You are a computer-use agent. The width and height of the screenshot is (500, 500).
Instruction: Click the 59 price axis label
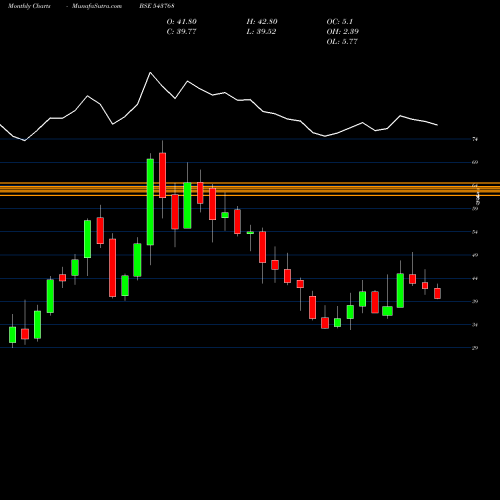(475, 209)
